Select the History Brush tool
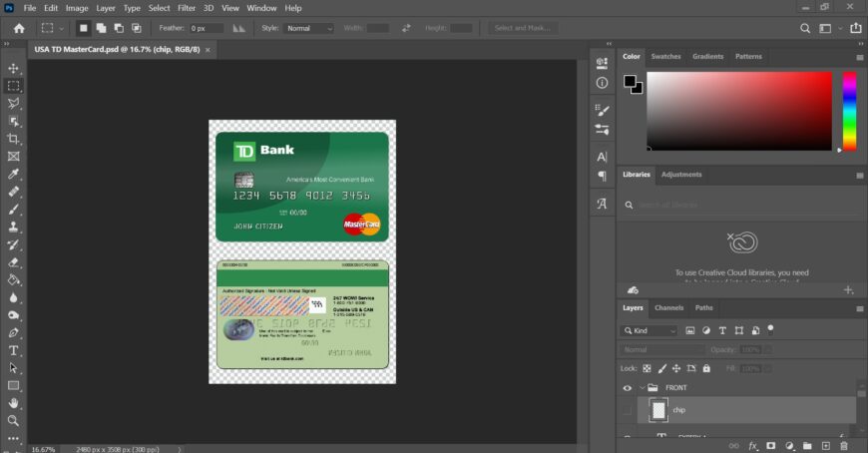 coord(13,244)
